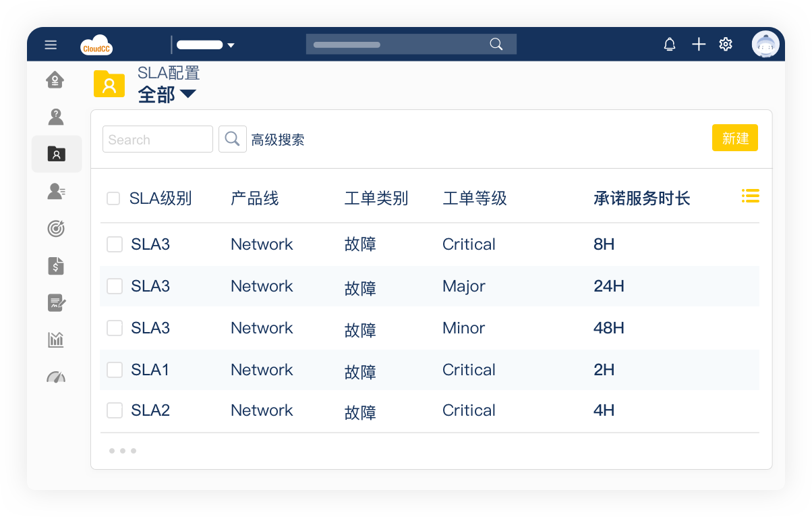812x517 pixels.
Task: Click the notification bell icon
Action: tap(669, 45)
